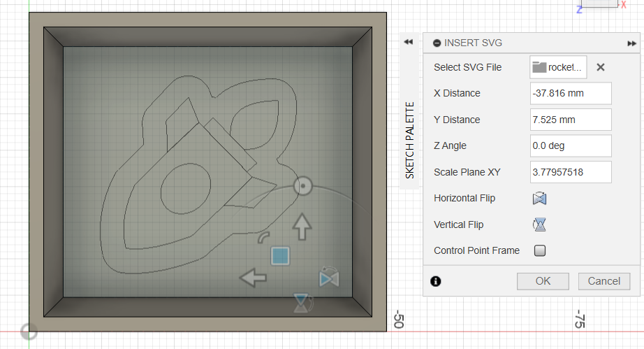
Task: Expand panel with right double arrows
Action: tap(631, 43)
